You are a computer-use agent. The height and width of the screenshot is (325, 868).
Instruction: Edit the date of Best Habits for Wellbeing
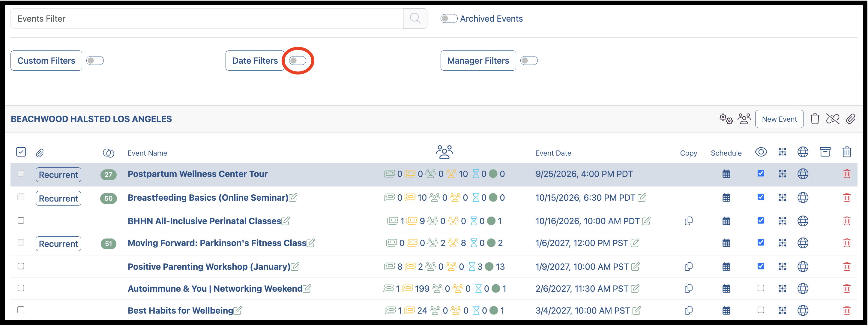636,311
